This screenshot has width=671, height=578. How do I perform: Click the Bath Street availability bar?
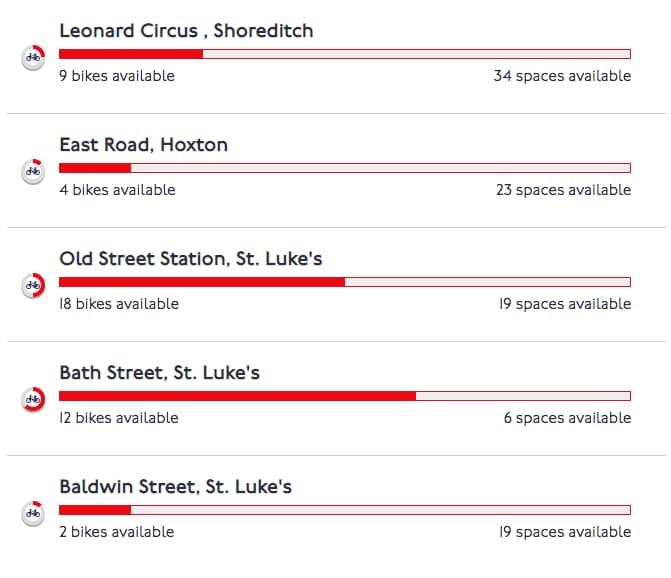[344, 396]
